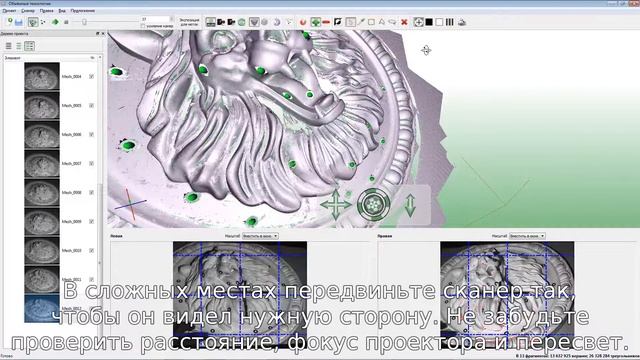Select the highlighted blue mesh thumbnail
Image resolution: width=640 pixels, height=360 pixels.
point(42,309)
